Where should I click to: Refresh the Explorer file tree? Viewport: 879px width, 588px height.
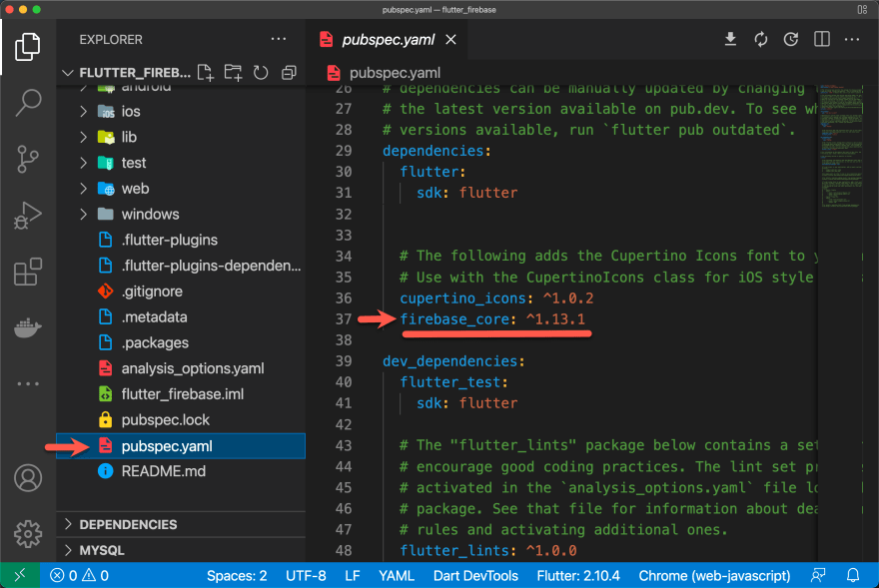pos(261,73)
